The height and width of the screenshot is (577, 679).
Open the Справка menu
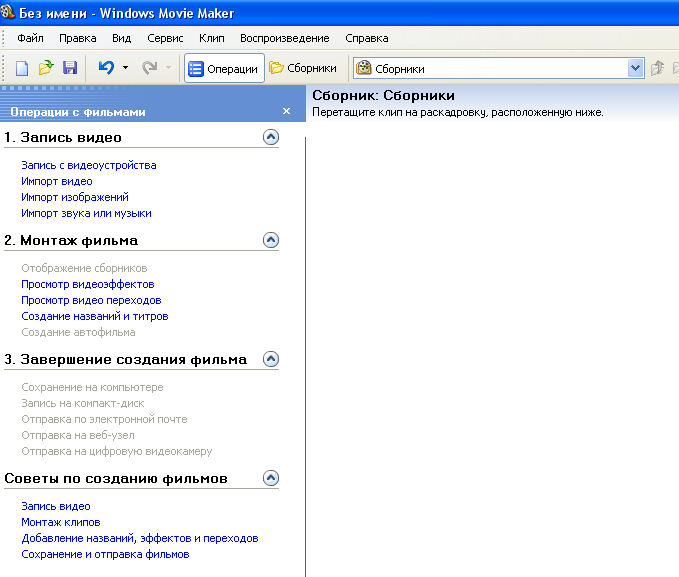(367, 38)
